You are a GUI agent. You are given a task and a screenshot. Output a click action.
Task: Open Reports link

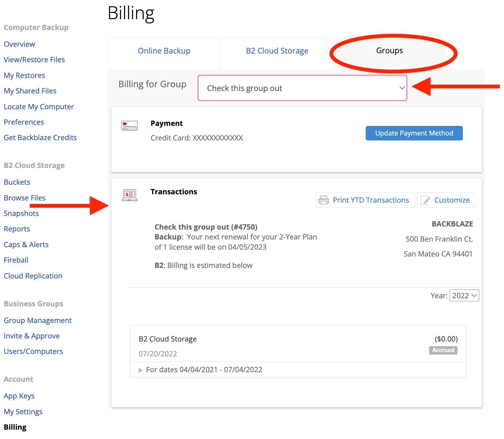tap(17, 229)
